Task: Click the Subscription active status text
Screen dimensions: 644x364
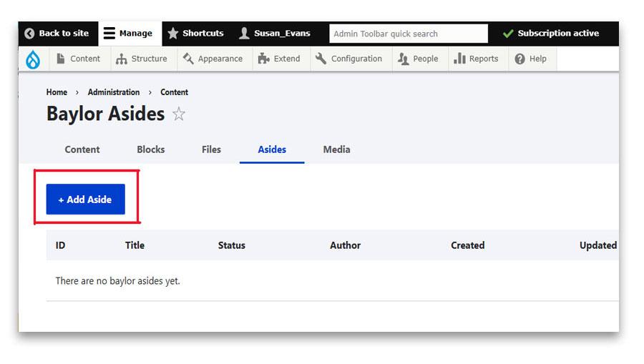Action: coord(558,33)
